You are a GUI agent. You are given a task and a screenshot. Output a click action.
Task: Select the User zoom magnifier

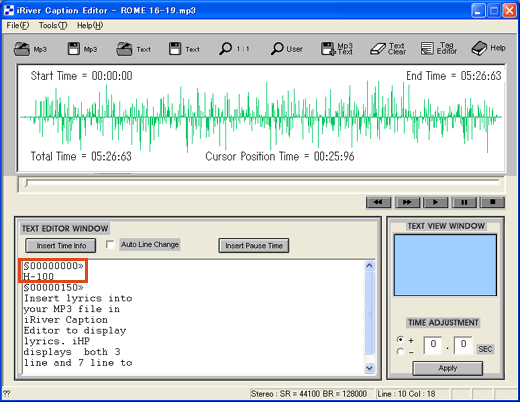287,49
